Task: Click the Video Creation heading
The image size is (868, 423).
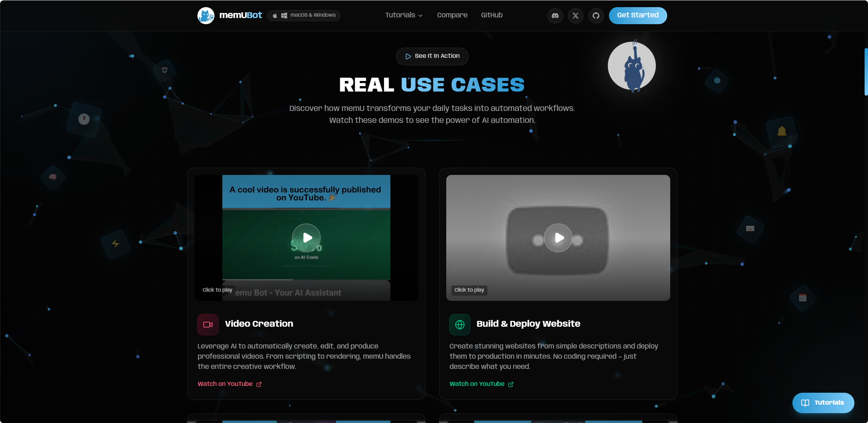Action: click(x=259, y=324)
